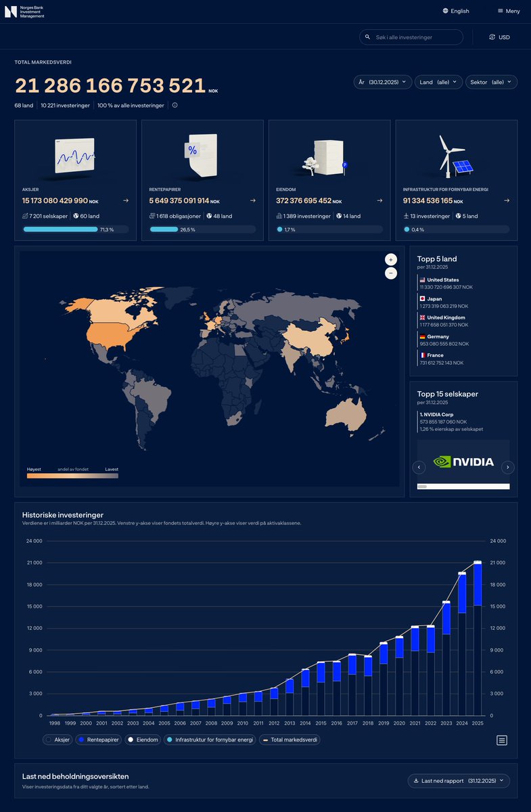Image resolution: width=531 pixels, height=812 pixels.
Task: Open the chart table-view menu icon
Action: 502,740
